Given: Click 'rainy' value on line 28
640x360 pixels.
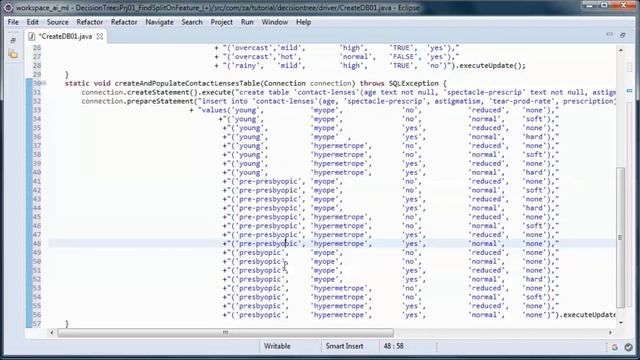Looking at the screenshot, I should point(245,65).
